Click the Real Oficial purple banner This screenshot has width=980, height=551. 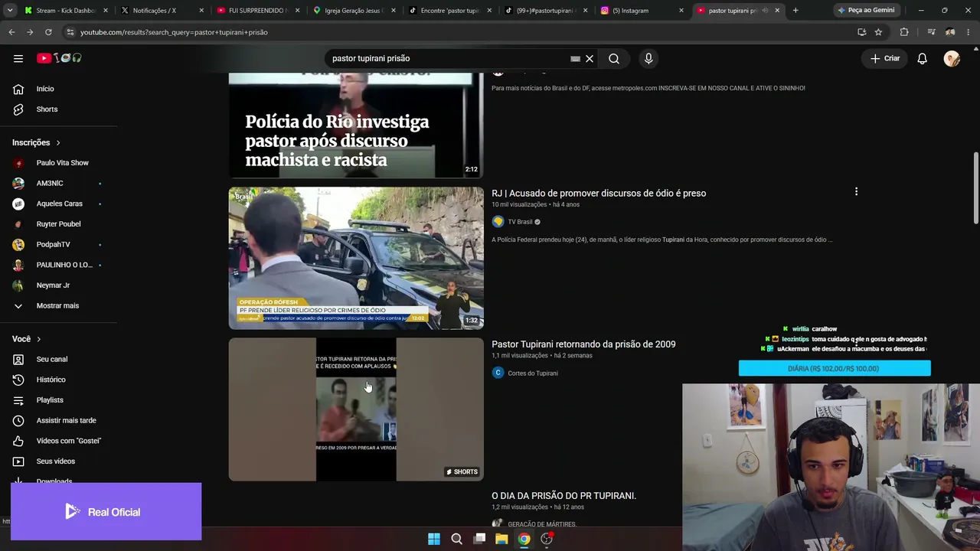pyautogui.click(x=106, y=511)
